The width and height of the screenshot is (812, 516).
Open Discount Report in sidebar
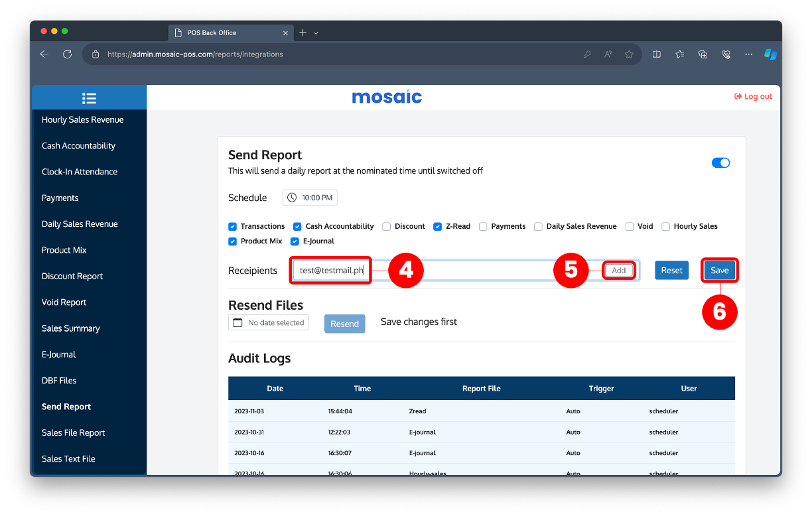[72, 276]
